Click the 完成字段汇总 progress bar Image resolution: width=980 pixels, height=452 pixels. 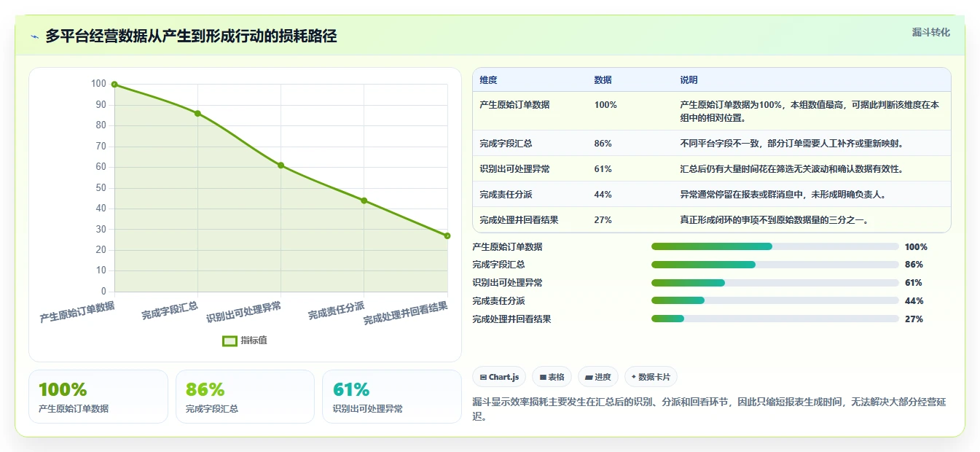[x=775, y=265]
